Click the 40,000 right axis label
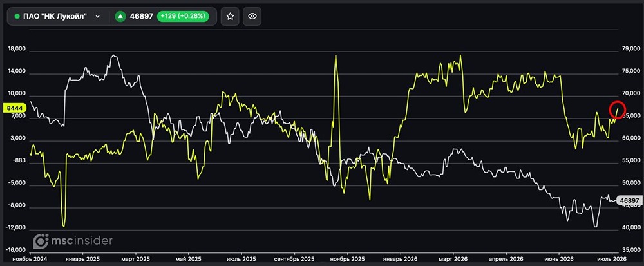The height and width of the screenshot is (266, 644). point(630,228)
